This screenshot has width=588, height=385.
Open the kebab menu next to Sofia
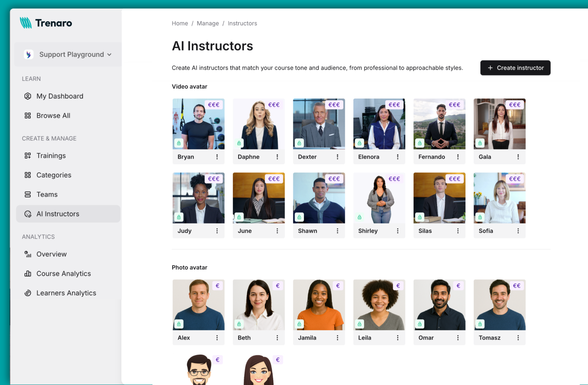pyautogui.click(x=518, y=231)
